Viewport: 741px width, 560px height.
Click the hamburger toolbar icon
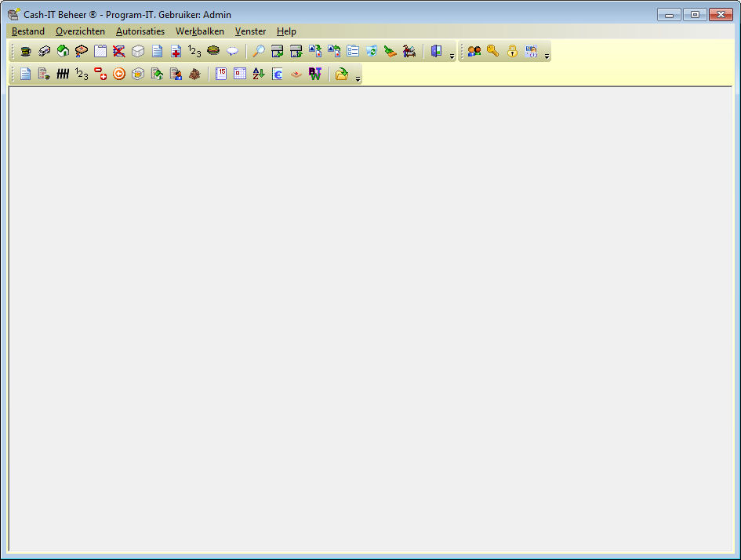(x=213, y=51)
